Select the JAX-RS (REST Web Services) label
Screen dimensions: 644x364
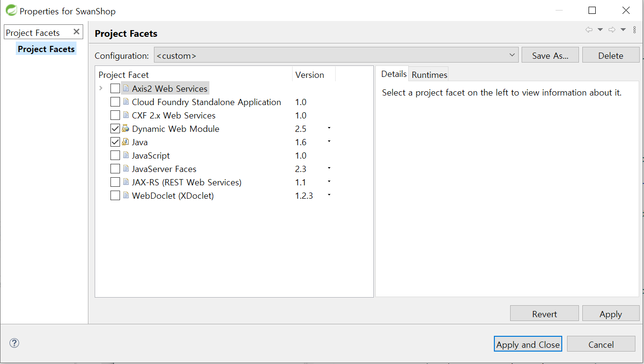click(x=186, y=182)
